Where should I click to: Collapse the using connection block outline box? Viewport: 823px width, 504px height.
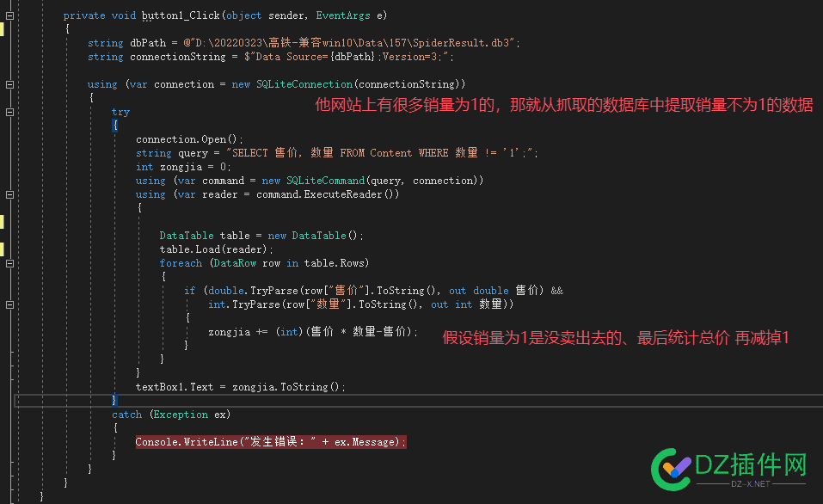[9, 84]
